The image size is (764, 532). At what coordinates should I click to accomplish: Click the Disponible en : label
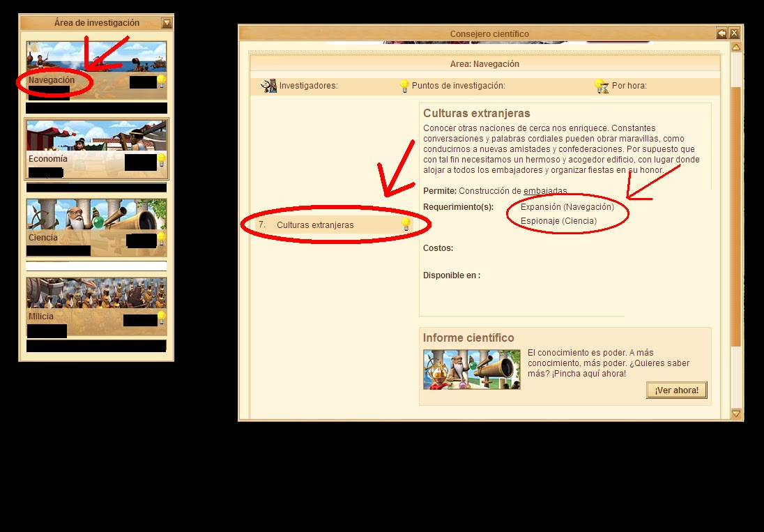pos(452,275)
